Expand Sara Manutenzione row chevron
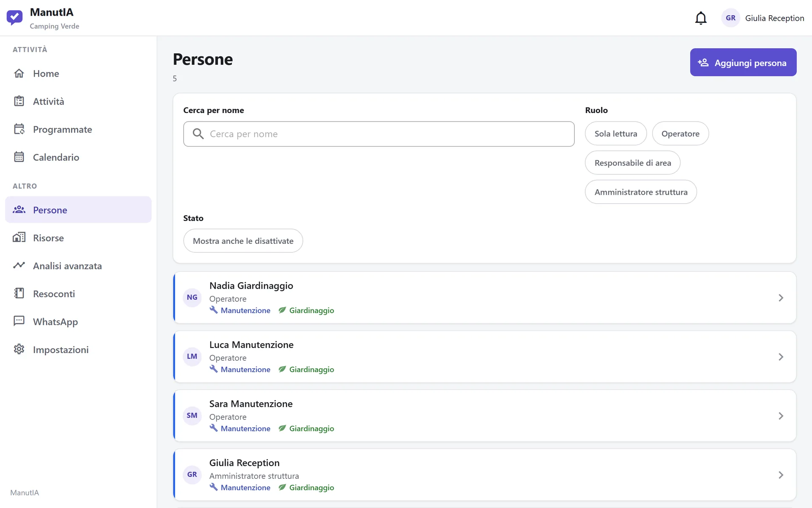This screenshot has height=508, width=812. [781, 416]
